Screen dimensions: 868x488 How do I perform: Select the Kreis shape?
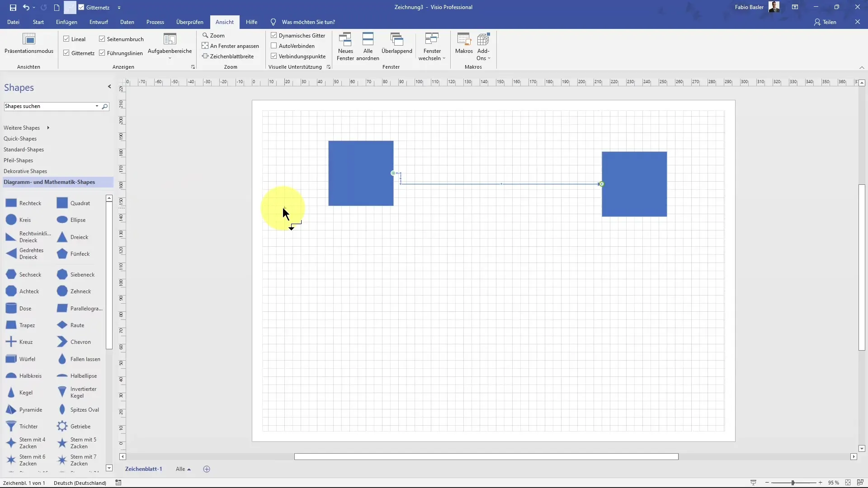(19, 220)
